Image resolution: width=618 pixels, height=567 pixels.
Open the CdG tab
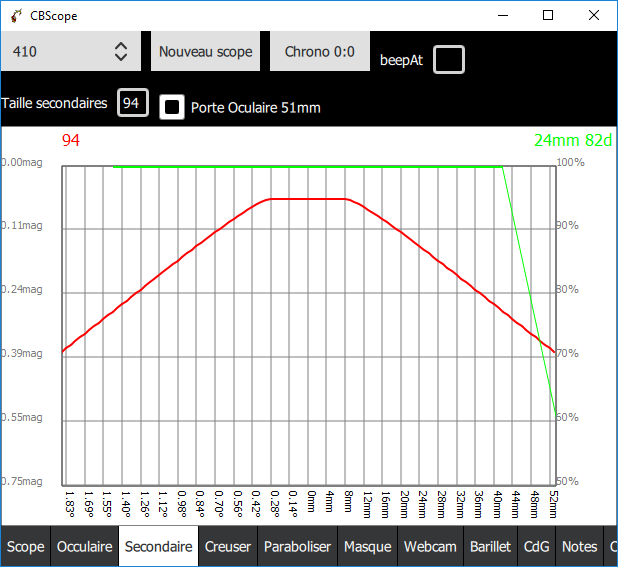click(x=536, y=547)
